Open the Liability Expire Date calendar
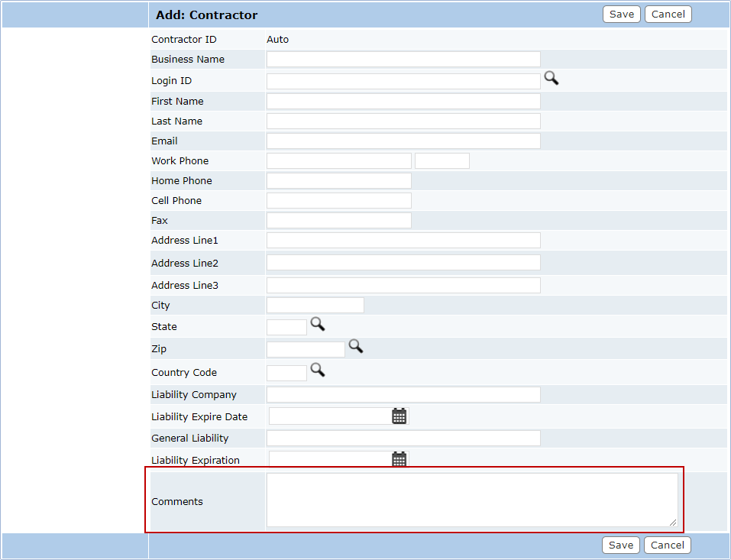 tap(399, 416)
